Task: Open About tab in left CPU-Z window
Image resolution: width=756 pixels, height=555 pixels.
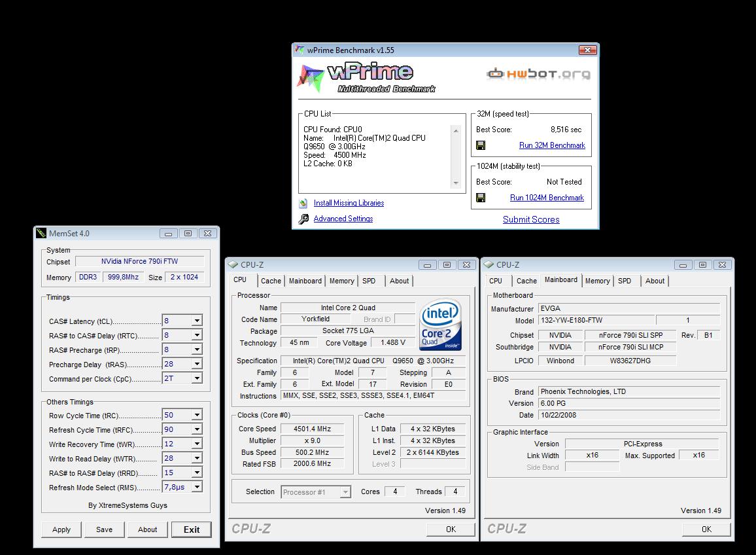Action: coord(399,281)
